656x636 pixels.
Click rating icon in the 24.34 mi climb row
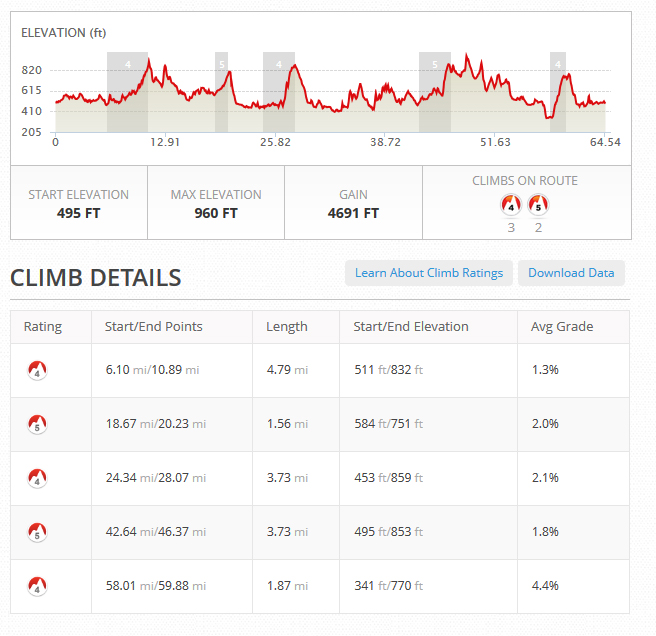[37, 478]
